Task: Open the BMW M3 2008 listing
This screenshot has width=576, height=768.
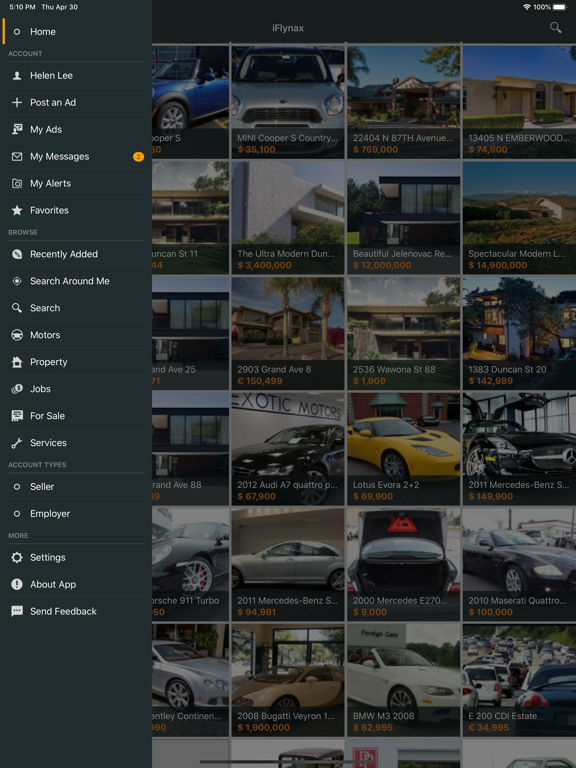Action: [x=404, y=680]
